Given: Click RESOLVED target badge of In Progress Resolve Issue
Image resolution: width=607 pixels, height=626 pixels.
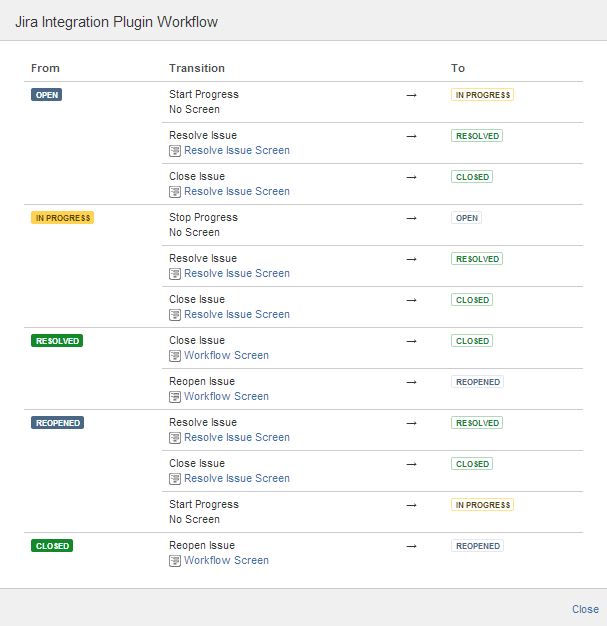Looking at the screenshot, I should 477,259.
